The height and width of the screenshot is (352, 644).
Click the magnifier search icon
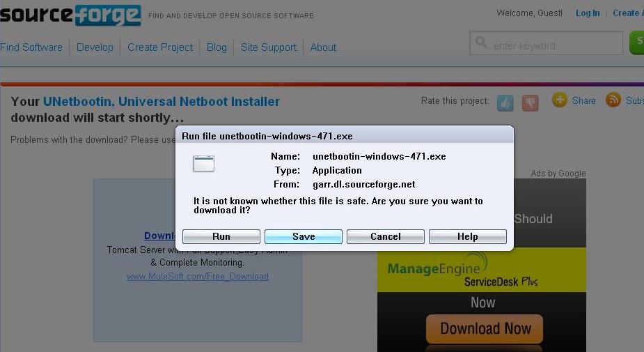point(481,42)
